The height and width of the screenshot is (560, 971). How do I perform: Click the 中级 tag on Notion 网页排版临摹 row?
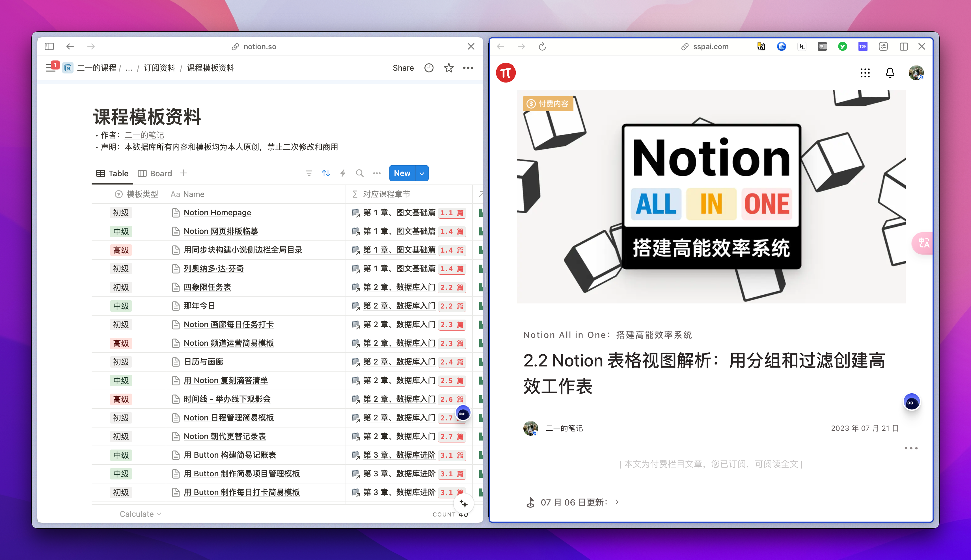pyautogui.click(x=121, y=231)
